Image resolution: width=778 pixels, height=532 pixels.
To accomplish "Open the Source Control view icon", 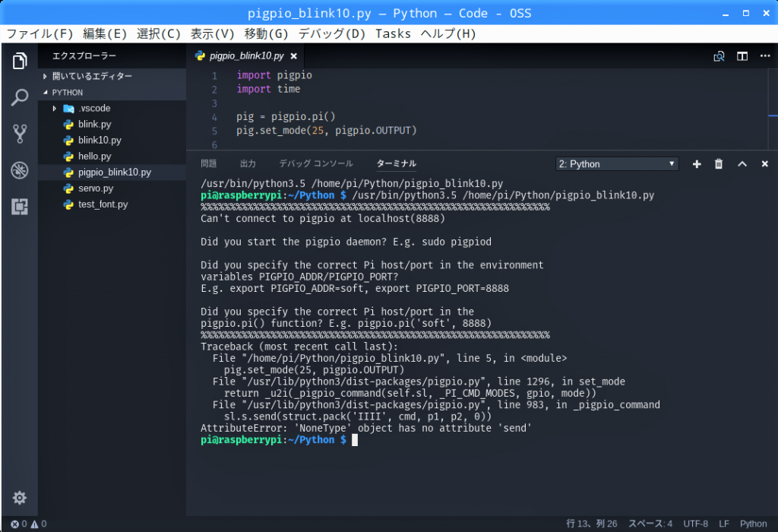I will pos(19,134).
